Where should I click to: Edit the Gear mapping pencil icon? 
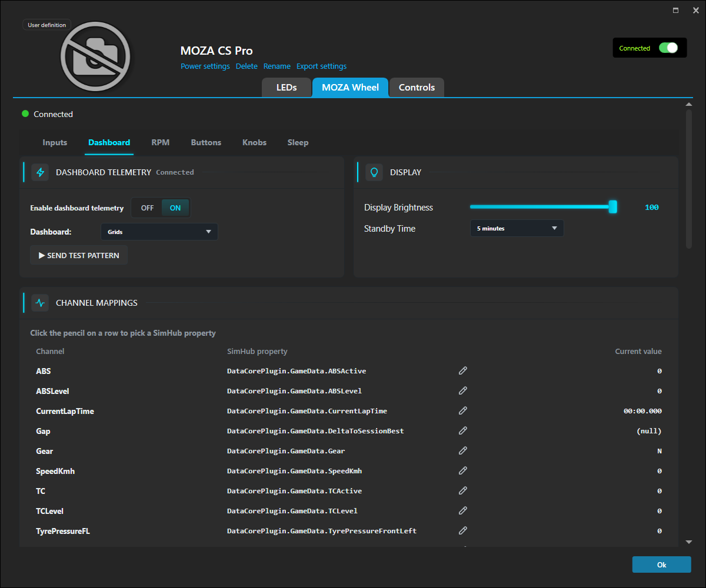[463, 451]
